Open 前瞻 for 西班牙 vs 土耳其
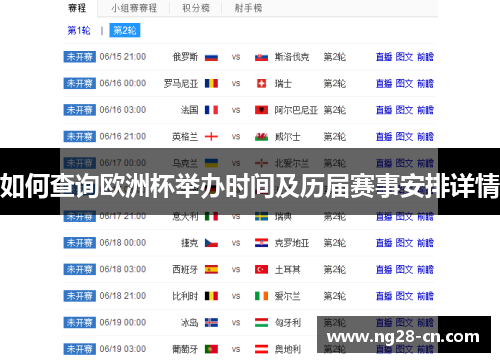 pos(425,269)
